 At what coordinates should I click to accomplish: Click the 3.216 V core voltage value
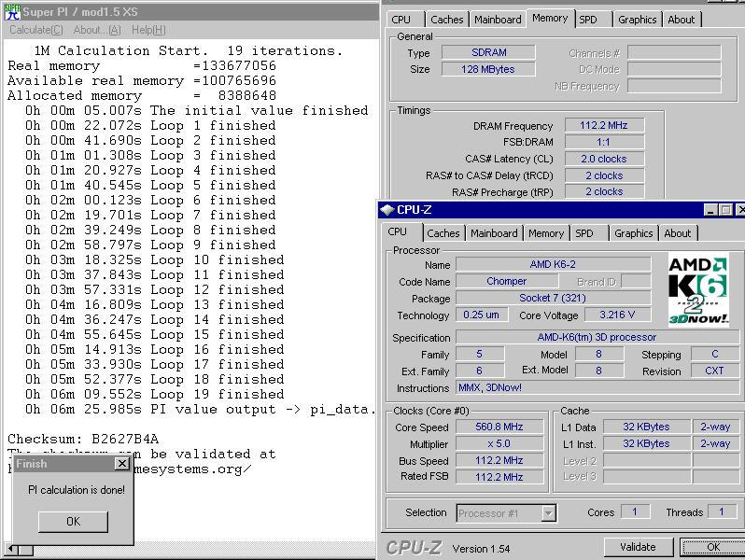tap(617, 315)
